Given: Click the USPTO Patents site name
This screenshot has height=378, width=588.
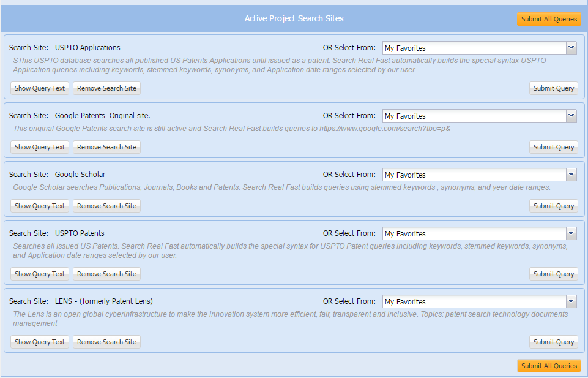Looking at the screenshot, I should click(80, 233).
